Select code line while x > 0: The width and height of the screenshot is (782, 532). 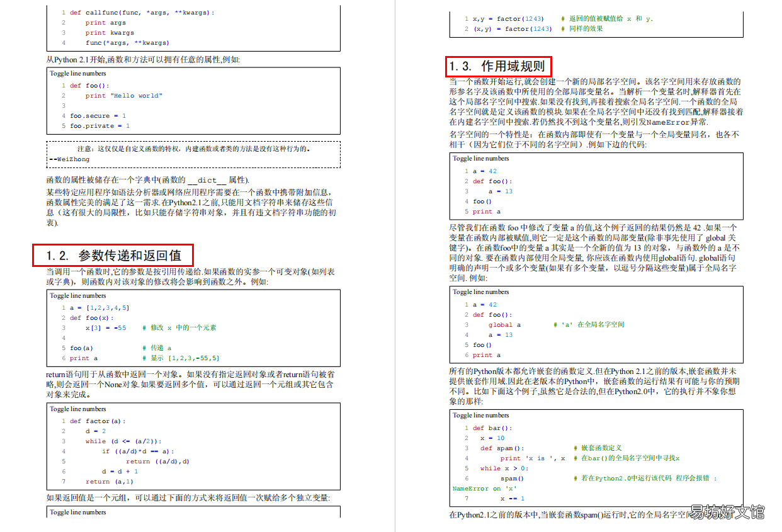click(505, 468)
